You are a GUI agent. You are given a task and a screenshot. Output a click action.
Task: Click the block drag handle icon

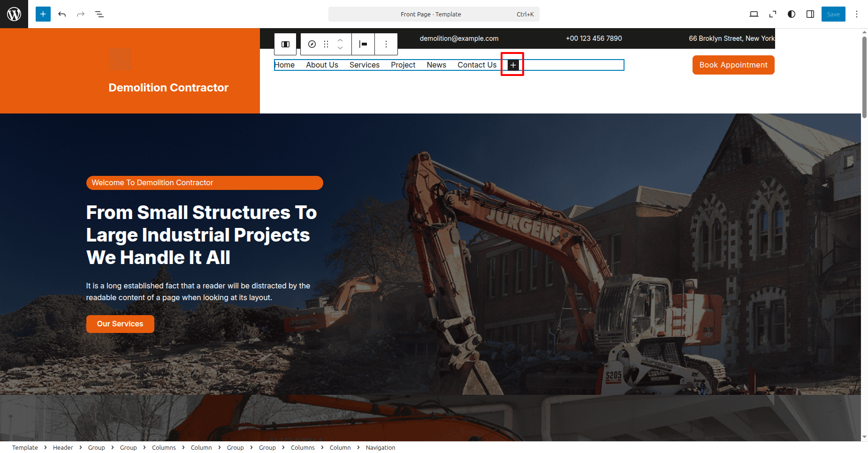point(326,44)
